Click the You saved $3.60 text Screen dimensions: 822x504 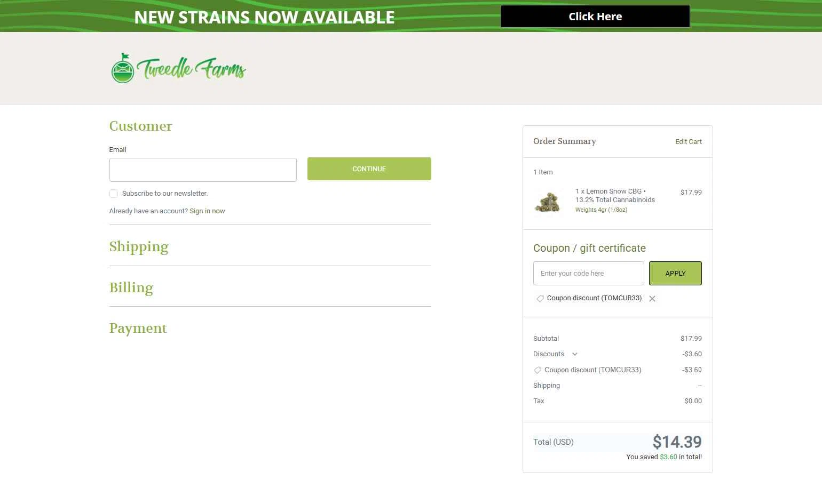(664, 457)
